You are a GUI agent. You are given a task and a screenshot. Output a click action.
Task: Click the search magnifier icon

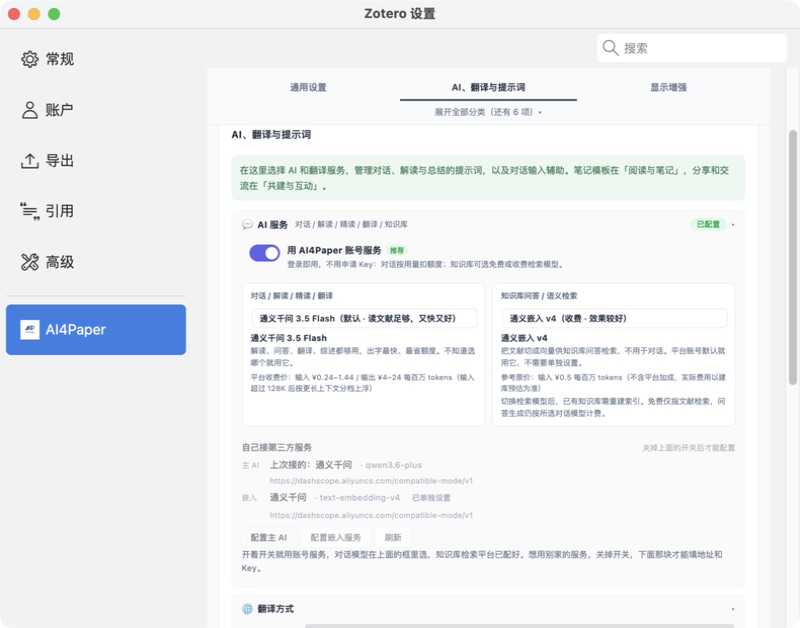tap(610, 48)
